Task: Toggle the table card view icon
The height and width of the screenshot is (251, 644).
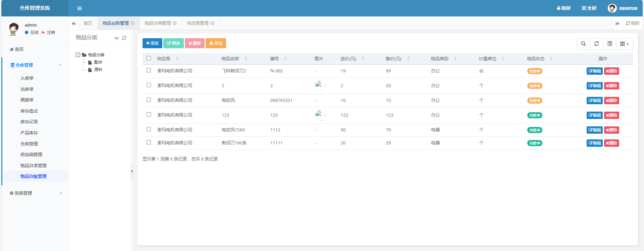Action: [609, 44]
